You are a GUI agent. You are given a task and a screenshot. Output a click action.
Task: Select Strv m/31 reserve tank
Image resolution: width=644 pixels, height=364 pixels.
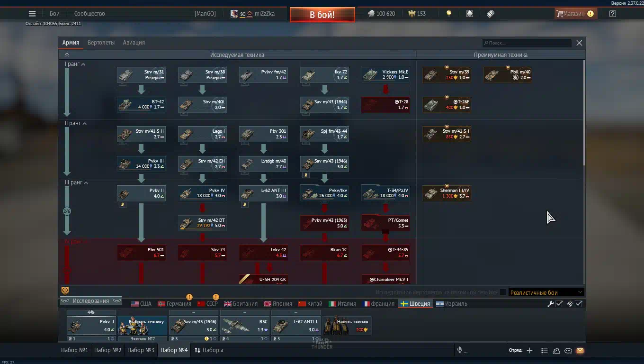(141, 75)
